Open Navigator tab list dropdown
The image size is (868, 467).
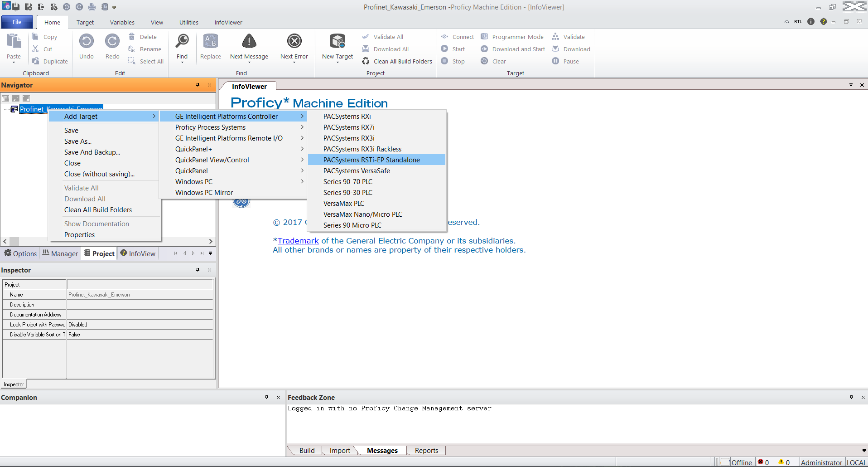(211, 253)
